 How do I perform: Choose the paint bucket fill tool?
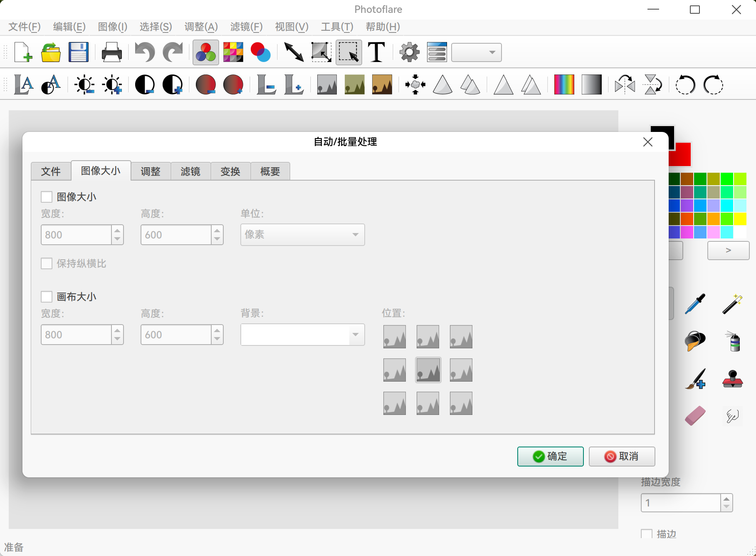tap(695, 341)
